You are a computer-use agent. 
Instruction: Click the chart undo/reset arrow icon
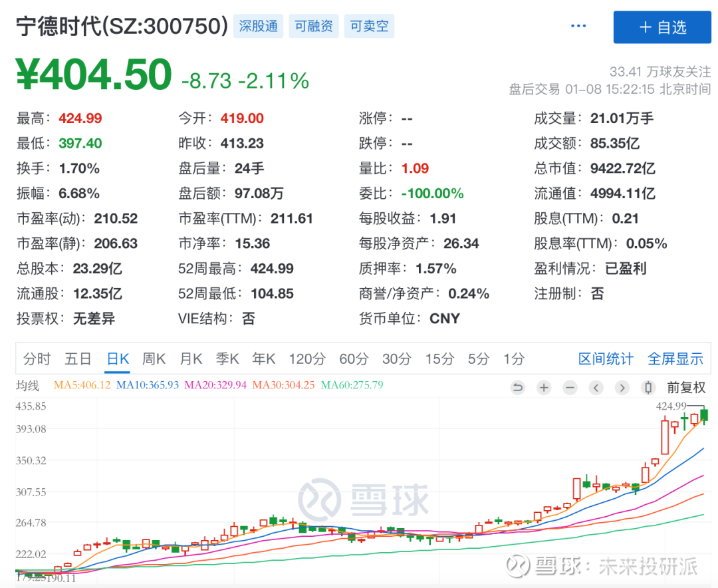coord(517,388)
